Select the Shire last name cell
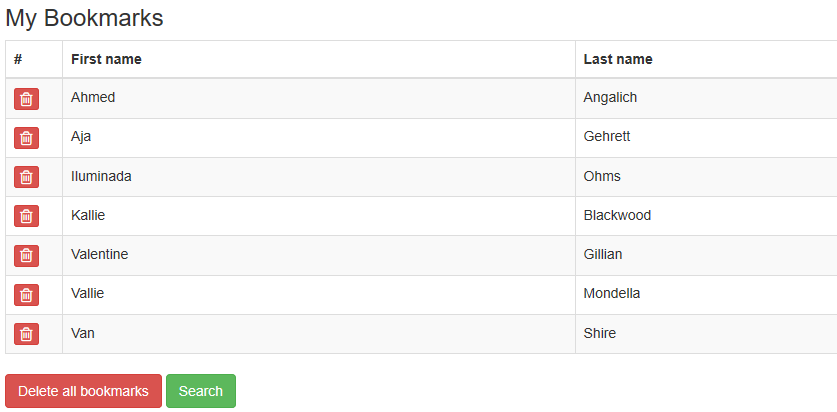837x412 pixels. click(x=706, y=334)
